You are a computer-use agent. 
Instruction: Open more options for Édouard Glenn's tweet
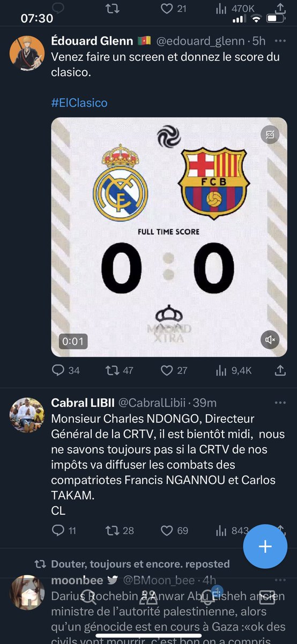(x=280, y=41)
